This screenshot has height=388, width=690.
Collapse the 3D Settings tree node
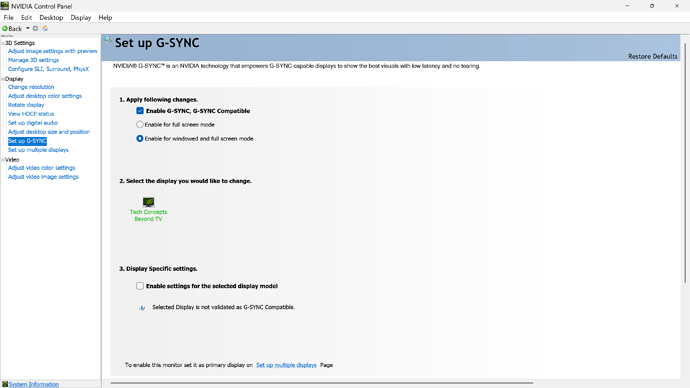point(3,43)
